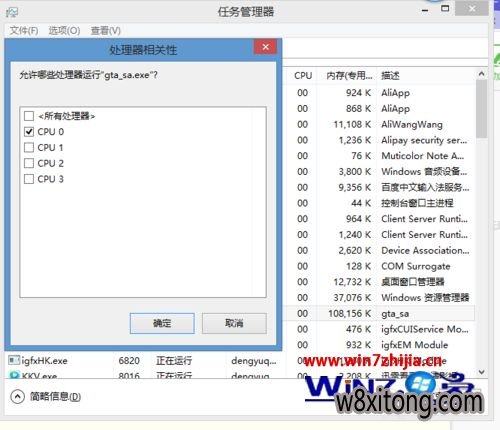Open the 选项(O) menu

[x=64, y=31]
